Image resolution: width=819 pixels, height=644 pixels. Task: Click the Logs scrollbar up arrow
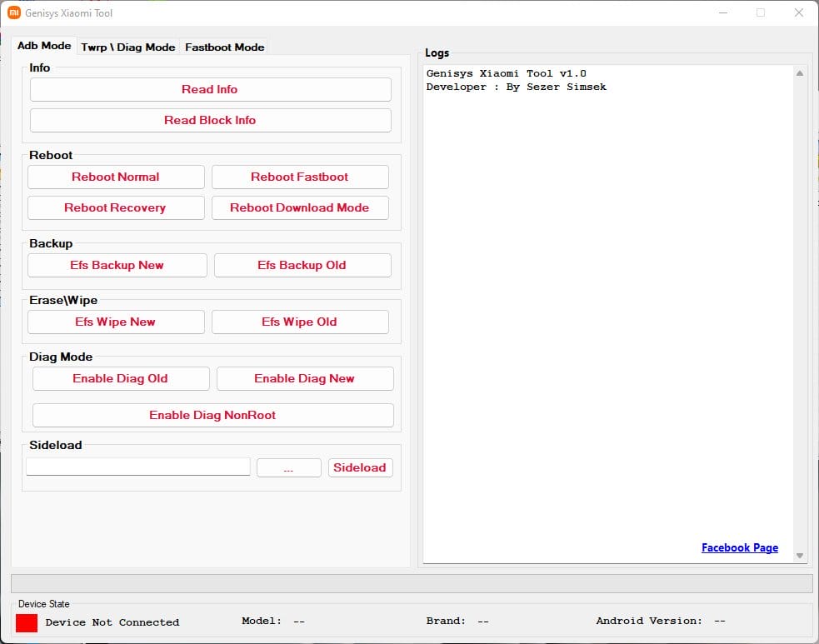(800, 73)
